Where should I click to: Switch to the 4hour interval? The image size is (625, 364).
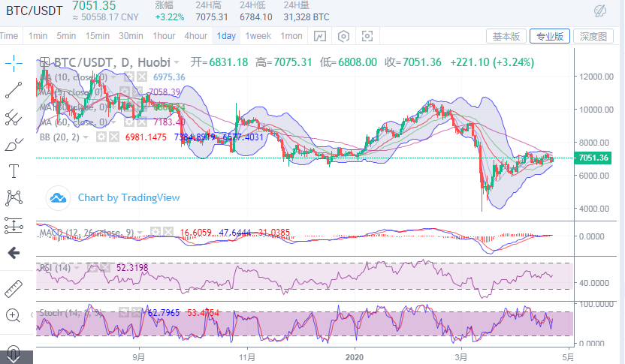(x=196, y=36)
